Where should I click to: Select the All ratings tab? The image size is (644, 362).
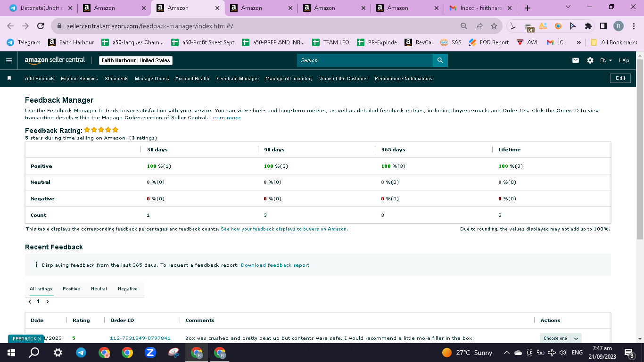click(x=41, y=289)
